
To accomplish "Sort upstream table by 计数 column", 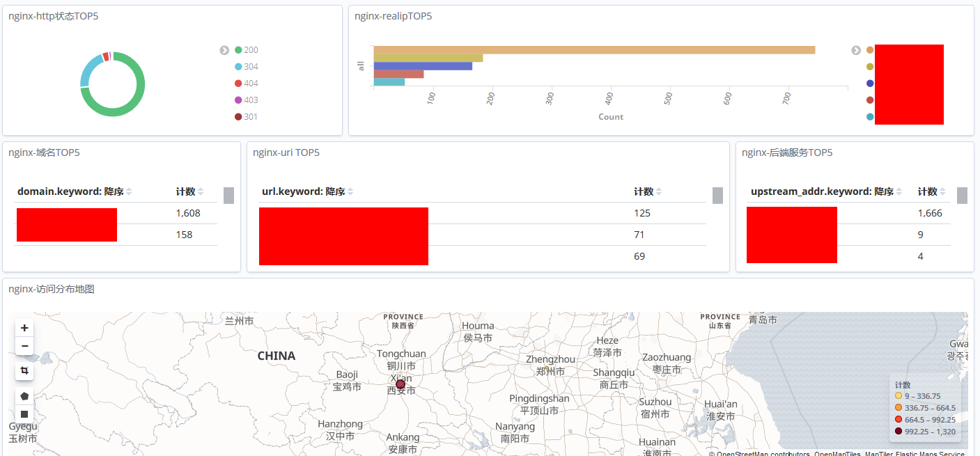I will (932, 191).
